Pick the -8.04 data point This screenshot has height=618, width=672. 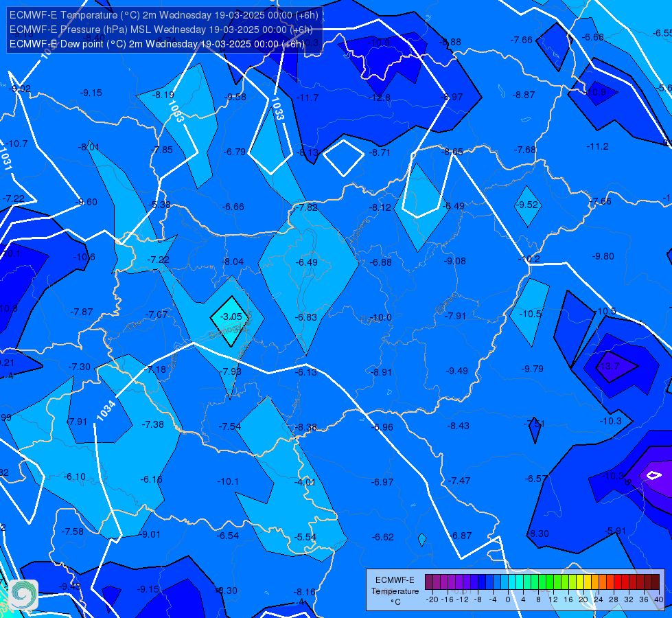pyautogui.click(x=233, y=262)
